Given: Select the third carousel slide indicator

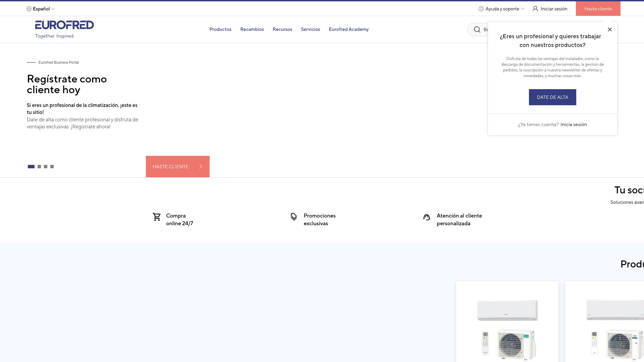Looking at the screenshot, I should [46, 167].
